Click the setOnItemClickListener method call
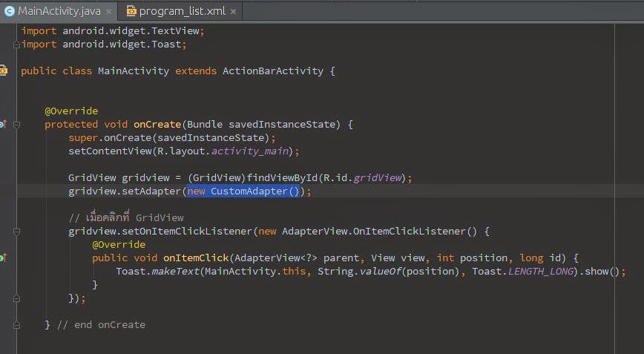Screen dimensions: 644x354 [187, 232]
